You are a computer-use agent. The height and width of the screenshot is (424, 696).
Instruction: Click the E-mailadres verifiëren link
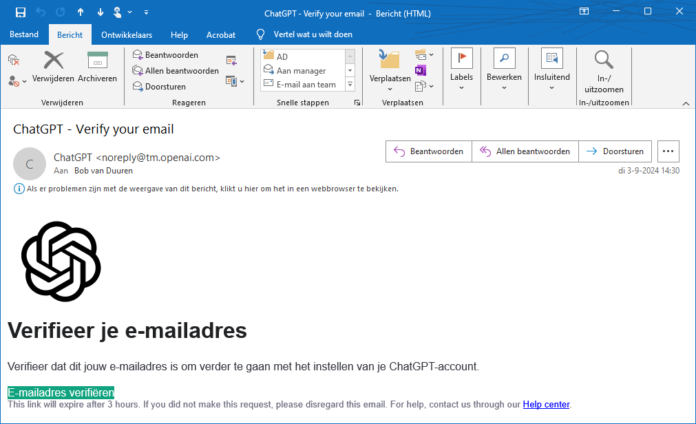(61, 392)
